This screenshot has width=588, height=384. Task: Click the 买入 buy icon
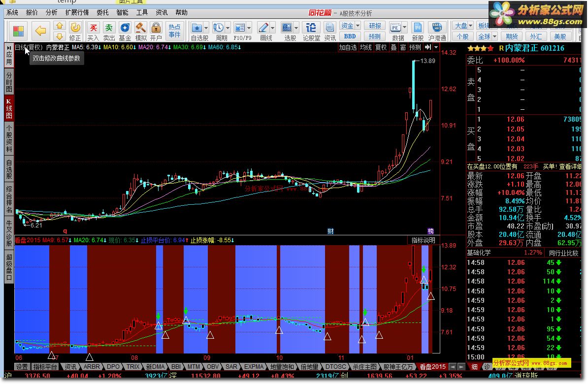93,31
